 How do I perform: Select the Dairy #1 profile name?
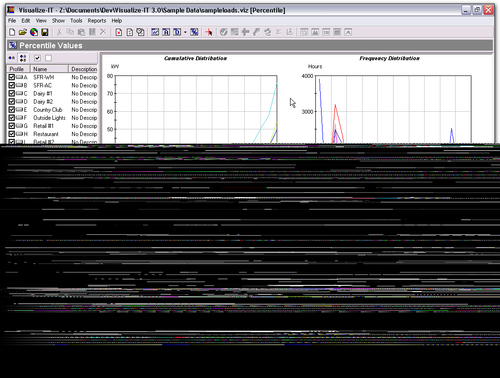coord(43,94)
